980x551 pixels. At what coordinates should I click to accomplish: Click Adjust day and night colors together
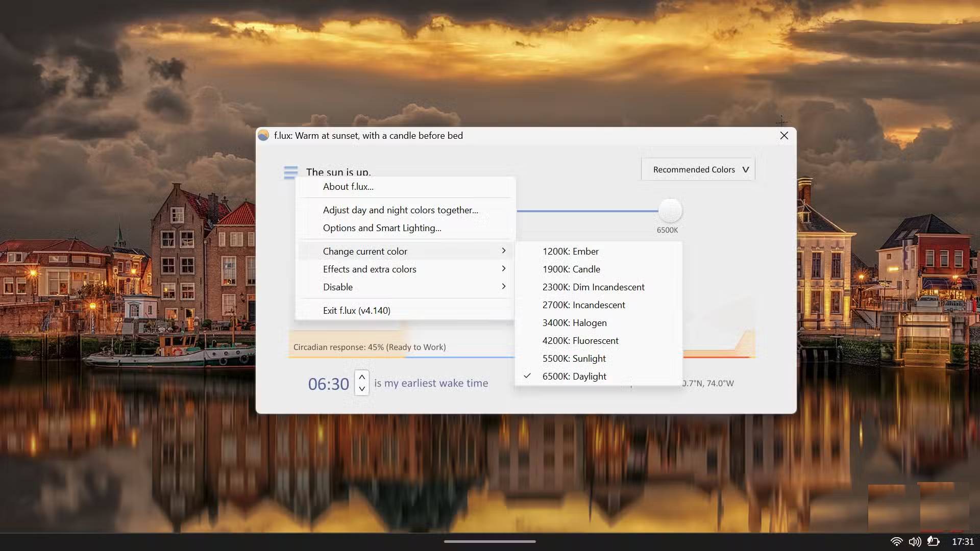coord(400,210)
